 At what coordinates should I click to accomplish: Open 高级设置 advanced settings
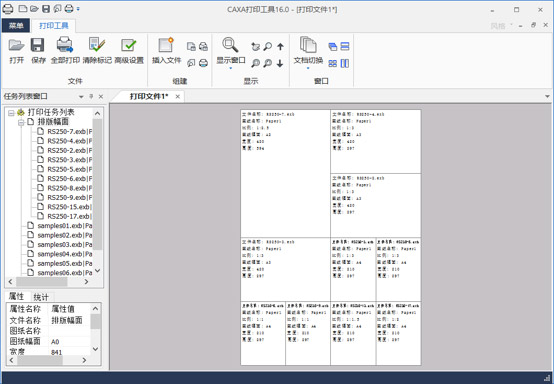click(129, 45)
